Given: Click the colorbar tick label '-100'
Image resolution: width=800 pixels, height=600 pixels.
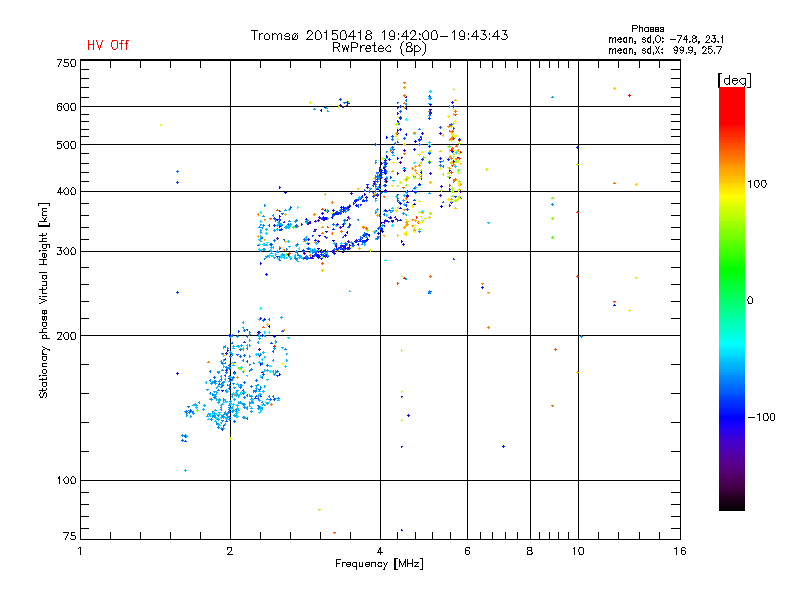Looking at the screenshot, I should click(762, 417).
